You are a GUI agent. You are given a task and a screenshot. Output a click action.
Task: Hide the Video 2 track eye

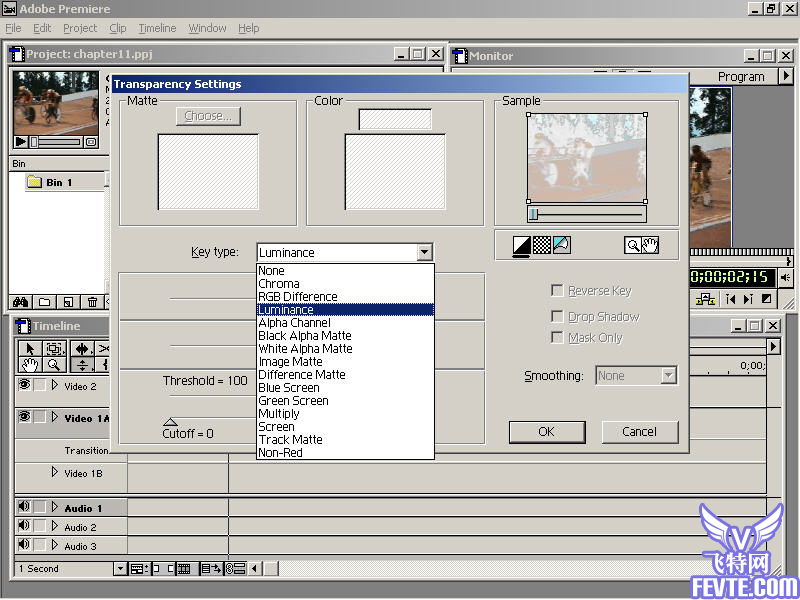coord(24,385)
